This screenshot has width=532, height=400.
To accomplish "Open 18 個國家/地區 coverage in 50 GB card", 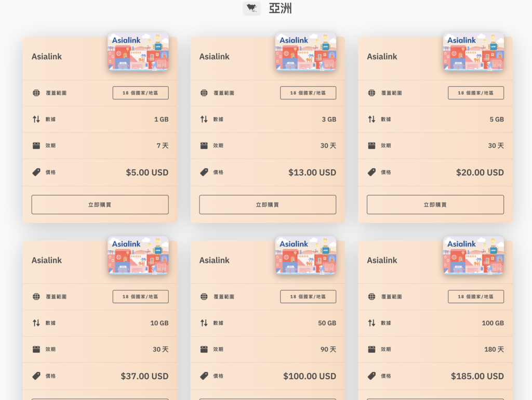I will coord(308,296).
